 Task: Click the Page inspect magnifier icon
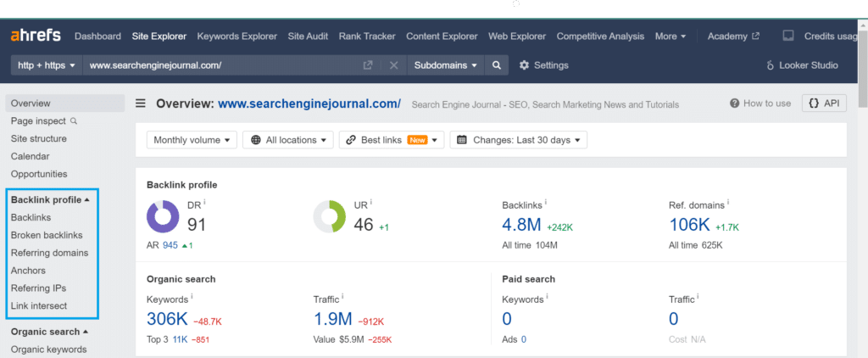(74, 120)
